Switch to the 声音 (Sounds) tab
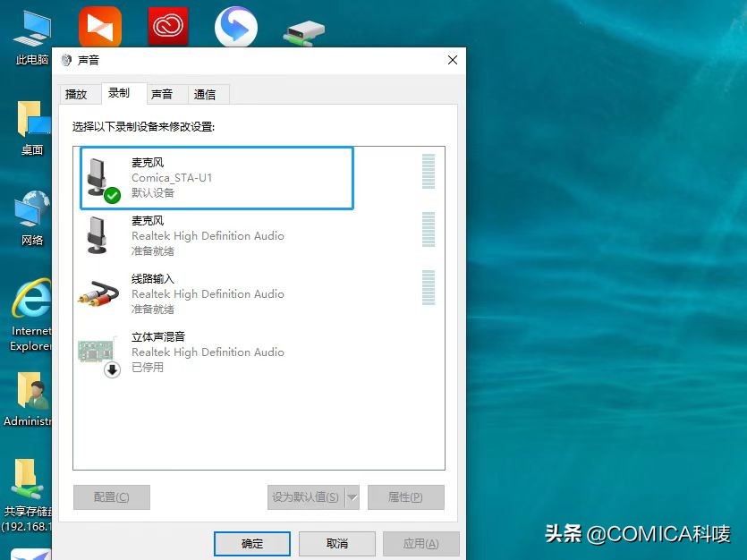 [163, 93]
